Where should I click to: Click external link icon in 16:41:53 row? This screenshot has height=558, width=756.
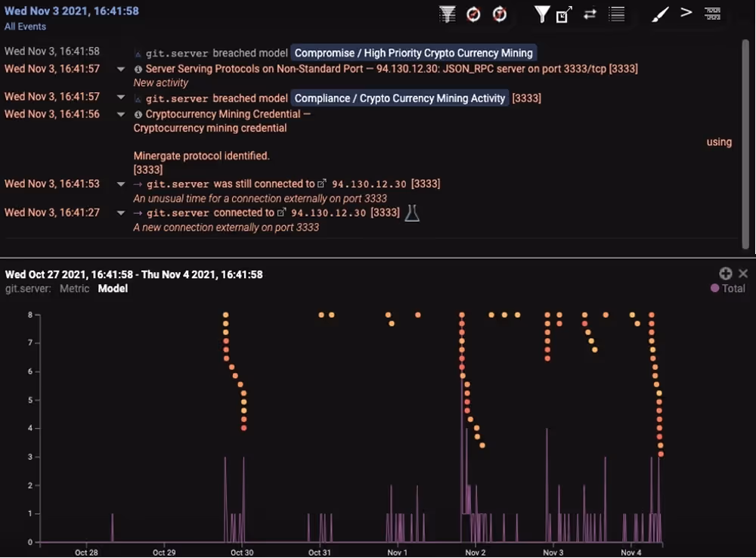(x=321, y=184)
